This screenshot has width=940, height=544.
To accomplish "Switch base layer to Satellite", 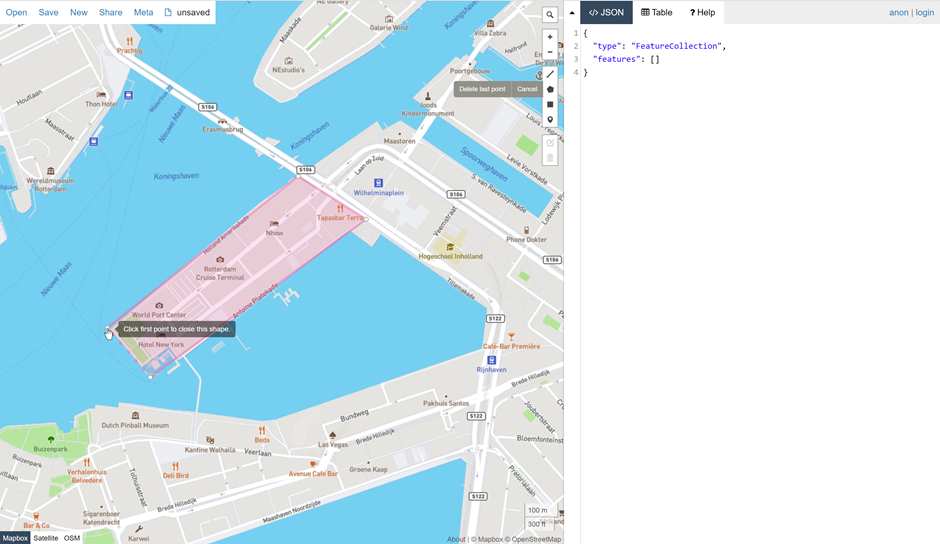I will pos(46,538).
